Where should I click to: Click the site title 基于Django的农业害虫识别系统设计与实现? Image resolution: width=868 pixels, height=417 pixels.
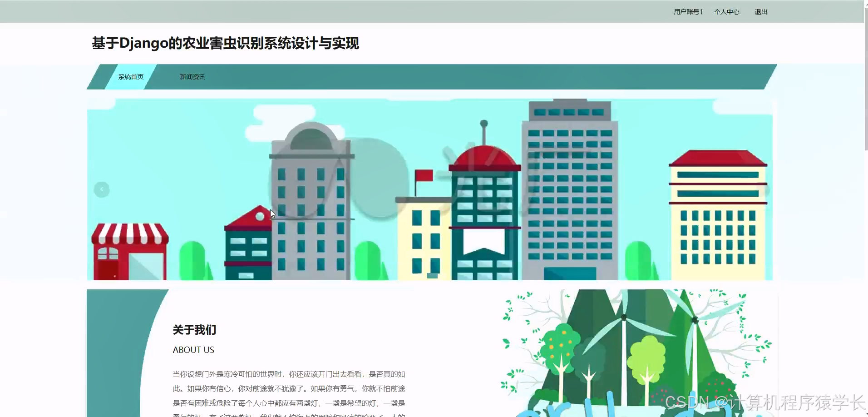(x=226, y=43)
